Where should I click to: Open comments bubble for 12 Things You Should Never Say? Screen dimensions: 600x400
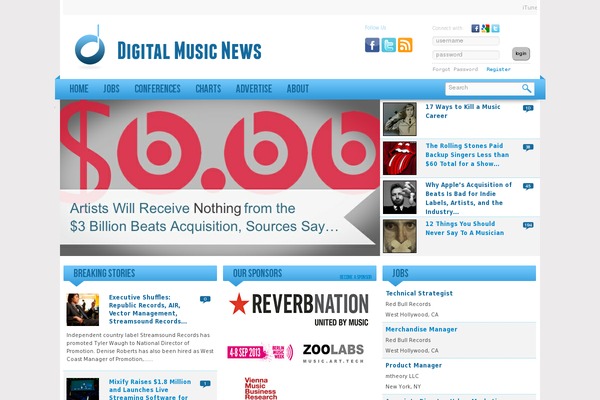coord(528,225)
